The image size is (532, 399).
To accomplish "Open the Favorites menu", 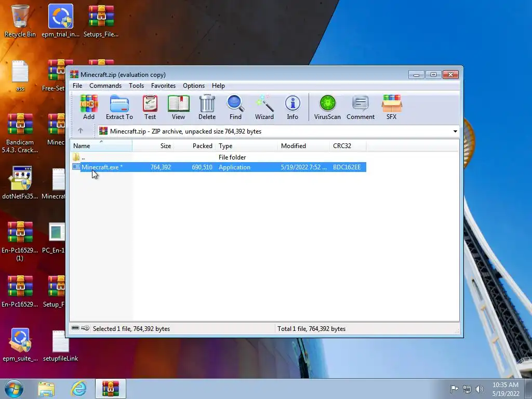I will 163,86.
